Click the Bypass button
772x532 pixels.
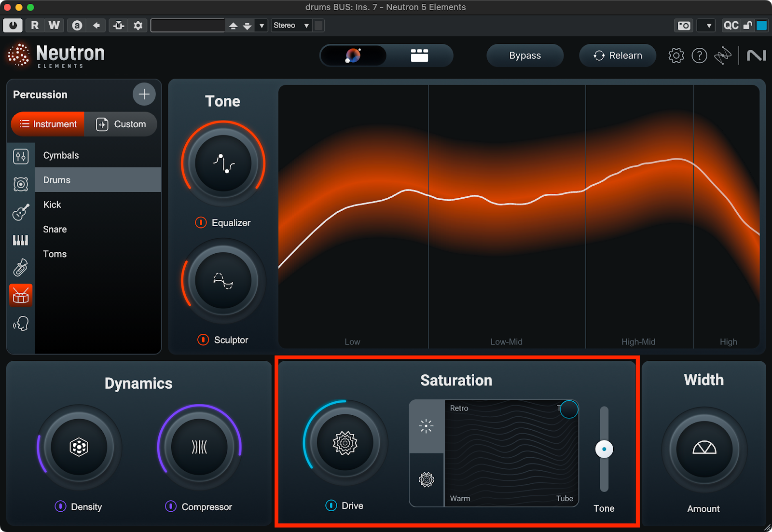click(525, 55)
